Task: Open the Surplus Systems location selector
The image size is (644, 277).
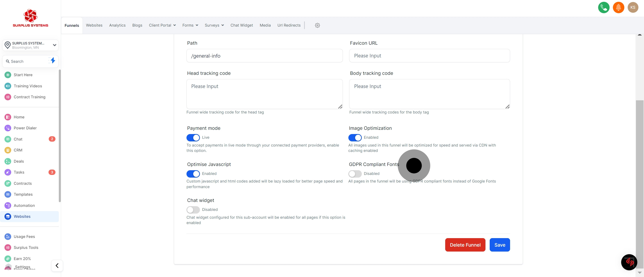Action: point(30,45)
